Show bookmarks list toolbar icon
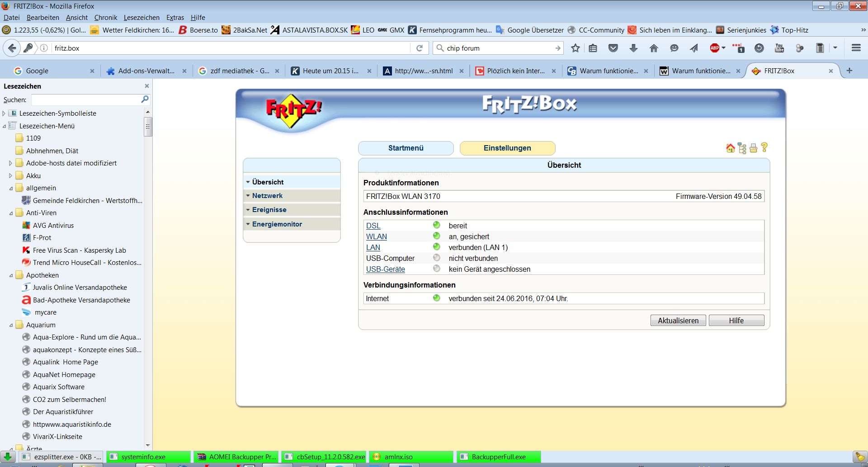 (593, 48)
